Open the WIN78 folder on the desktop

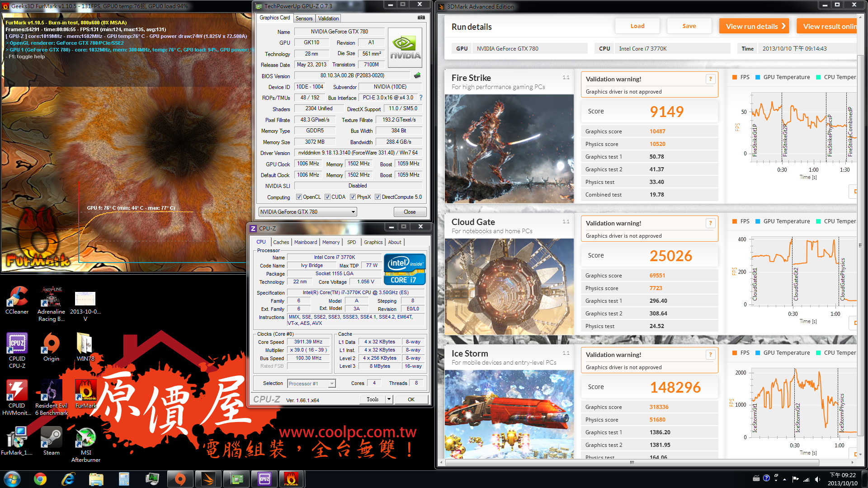(x=85, y=347)
